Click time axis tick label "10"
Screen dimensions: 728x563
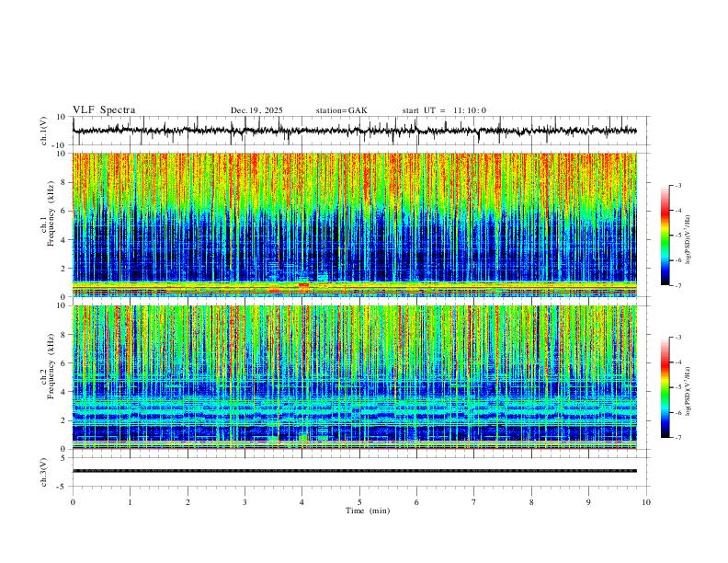tap(646, 502)
